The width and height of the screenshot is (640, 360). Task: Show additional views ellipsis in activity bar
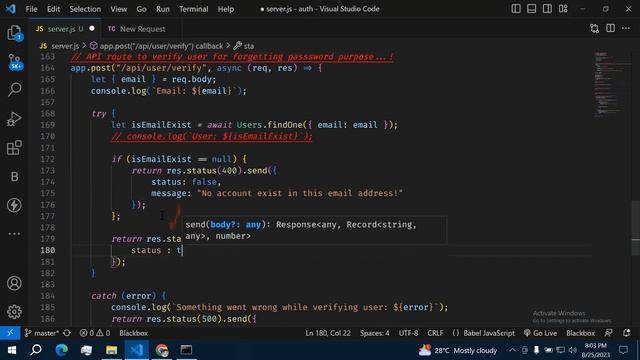[14, 234]
